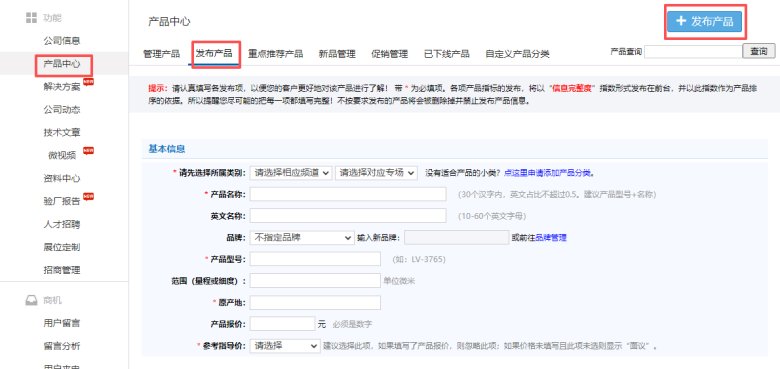Click the 商机 inbox icon in sidebar
Viewport: 780px width, 369px height.
(31, 300)
